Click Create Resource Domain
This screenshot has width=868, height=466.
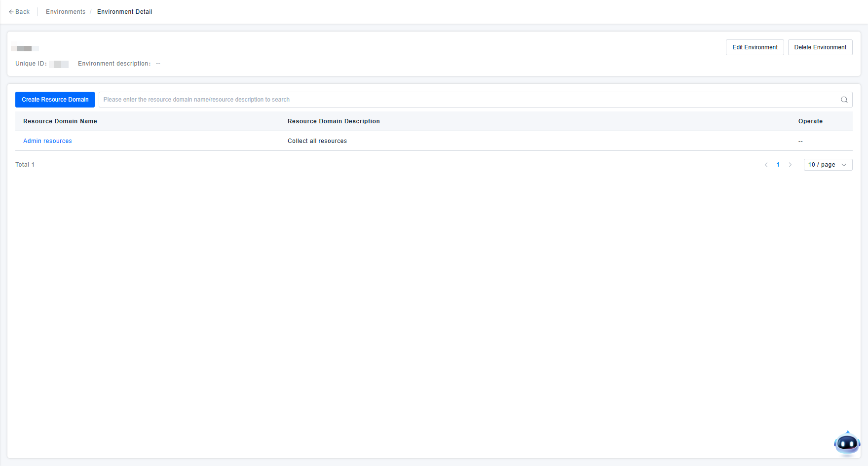tap(55, 100)
